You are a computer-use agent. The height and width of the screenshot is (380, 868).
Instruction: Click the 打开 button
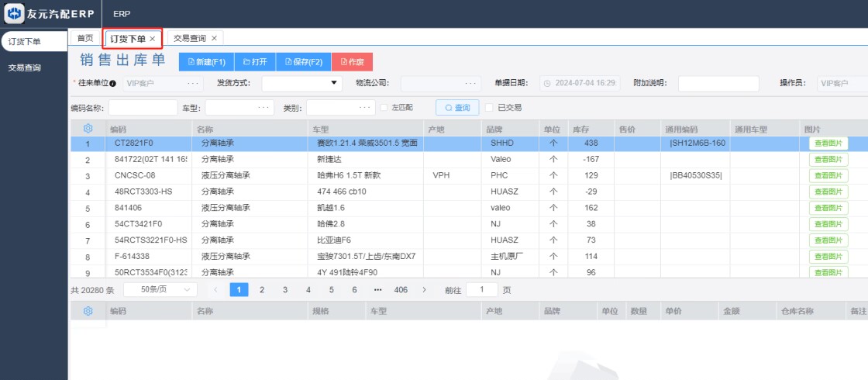[255, 62]
